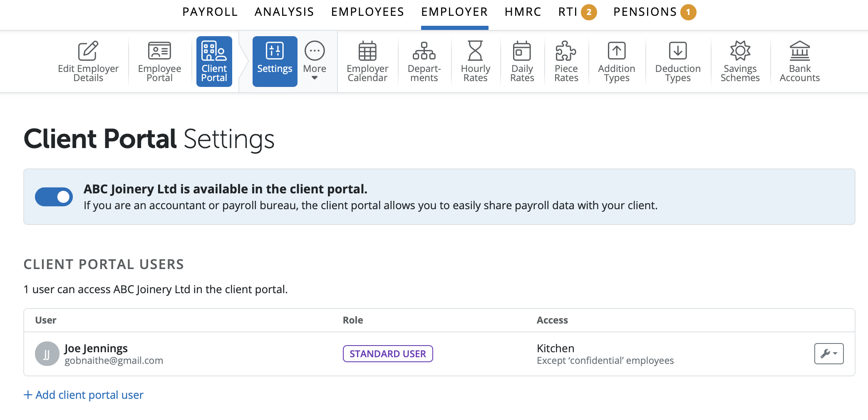Image resolution: width=868 pixels, height=420 pixels.
Task: Open Addition Types icon
Action: 616,52
